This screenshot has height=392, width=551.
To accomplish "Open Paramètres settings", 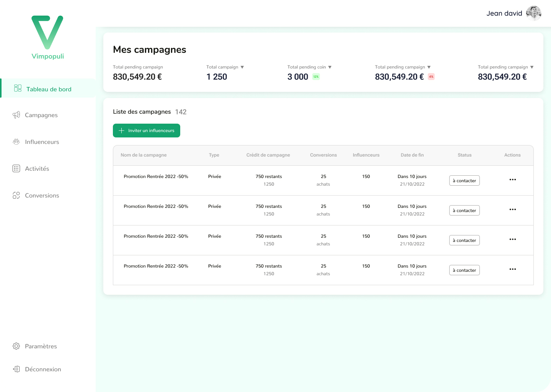I will tap(41, 346).
